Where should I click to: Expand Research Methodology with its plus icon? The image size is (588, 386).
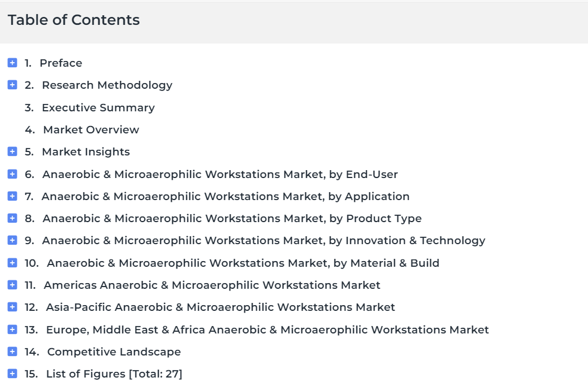[12, 85]
